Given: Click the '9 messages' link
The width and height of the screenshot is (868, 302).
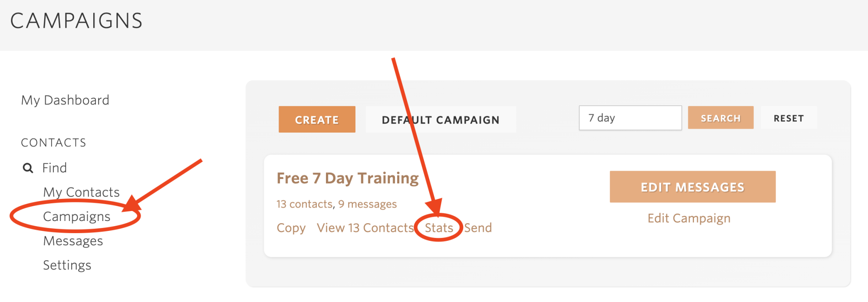Looking at the screenshot, I should 368,204.
